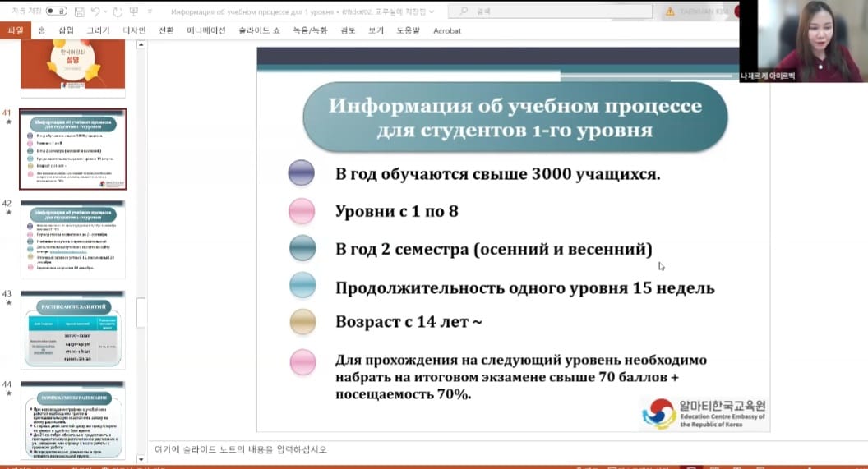
Task: Click the Save floppy disk icon
Action: click(79, 12)
